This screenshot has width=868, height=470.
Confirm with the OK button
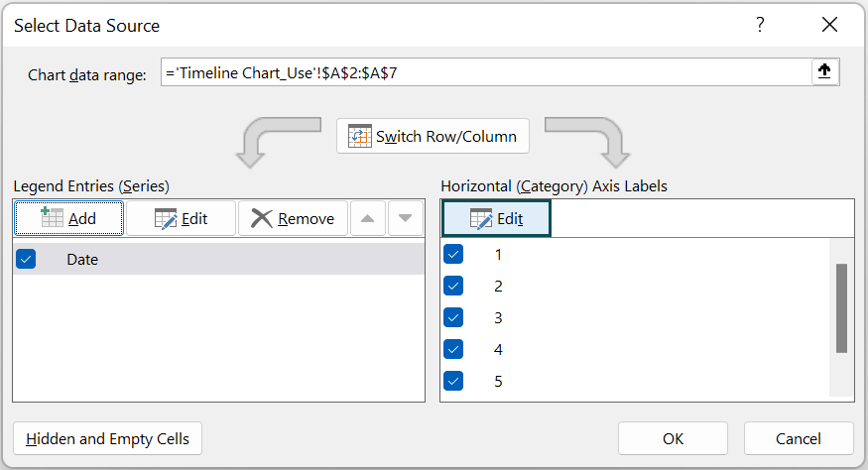[x=673, y=438]
